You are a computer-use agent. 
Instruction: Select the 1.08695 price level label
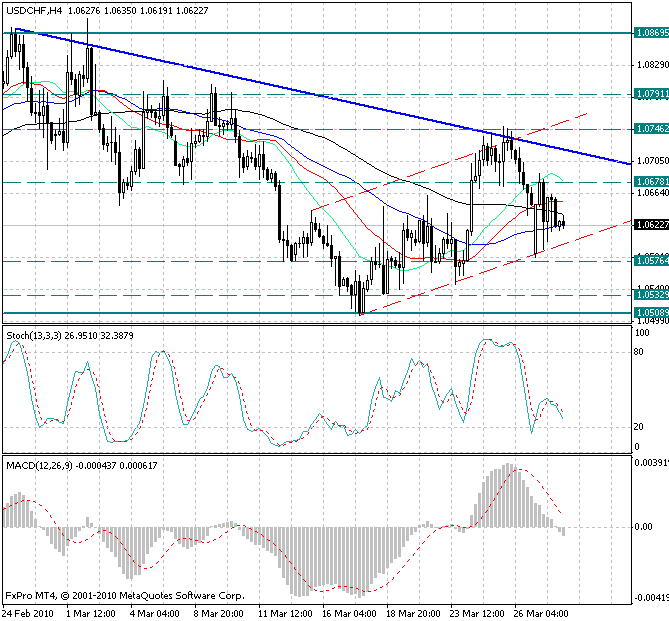652,33
